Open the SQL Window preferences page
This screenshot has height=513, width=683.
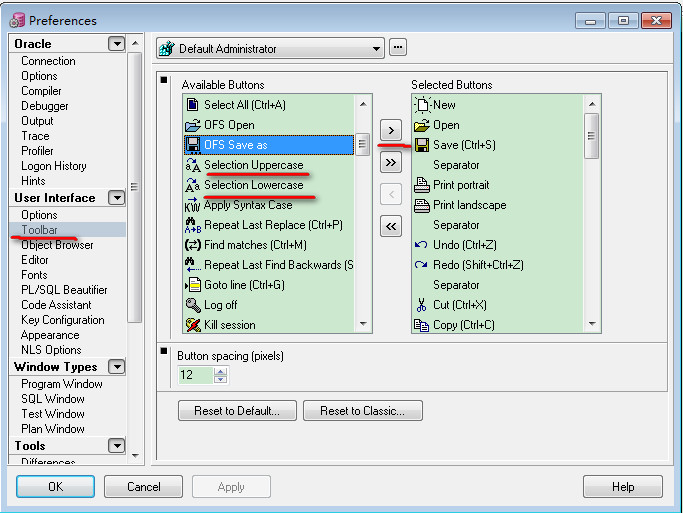tap(53, 398)
